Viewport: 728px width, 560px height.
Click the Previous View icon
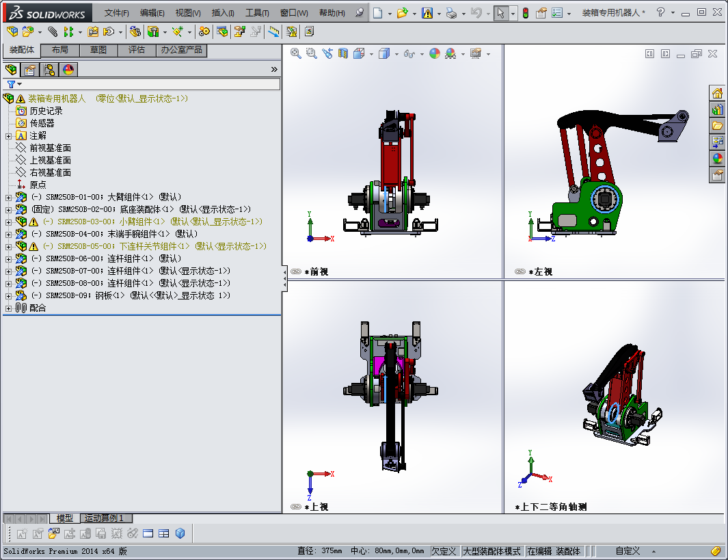click(x=327, y=54)
